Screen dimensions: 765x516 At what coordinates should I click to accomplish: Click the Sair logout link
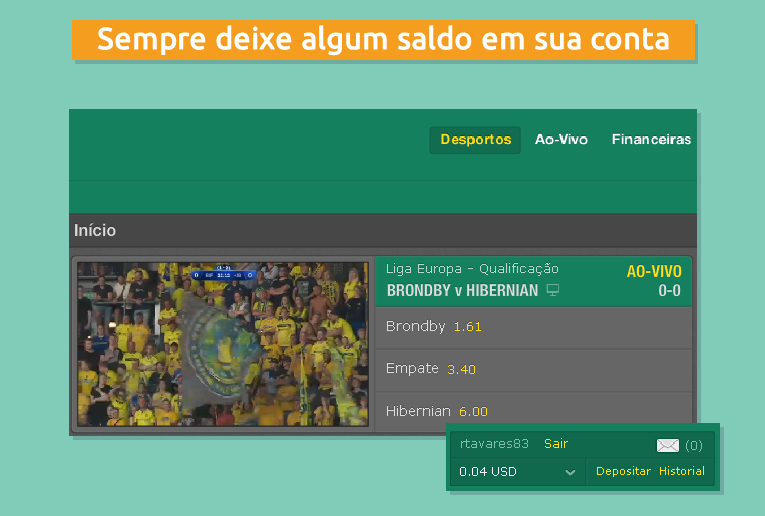click(556, 444)
